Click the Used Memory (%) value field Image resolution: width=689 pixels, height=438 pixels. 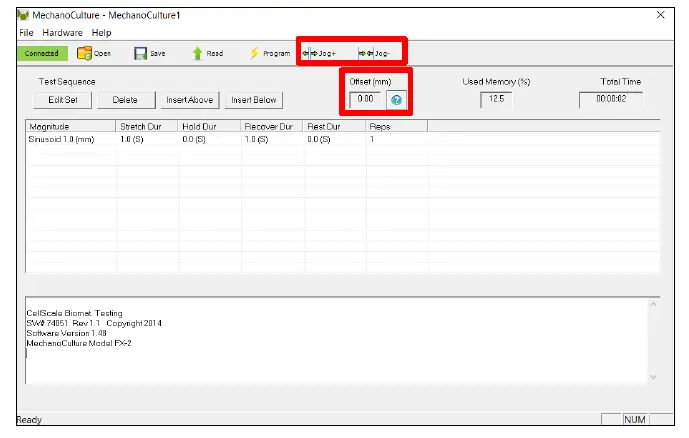click(x=496, y=99)
